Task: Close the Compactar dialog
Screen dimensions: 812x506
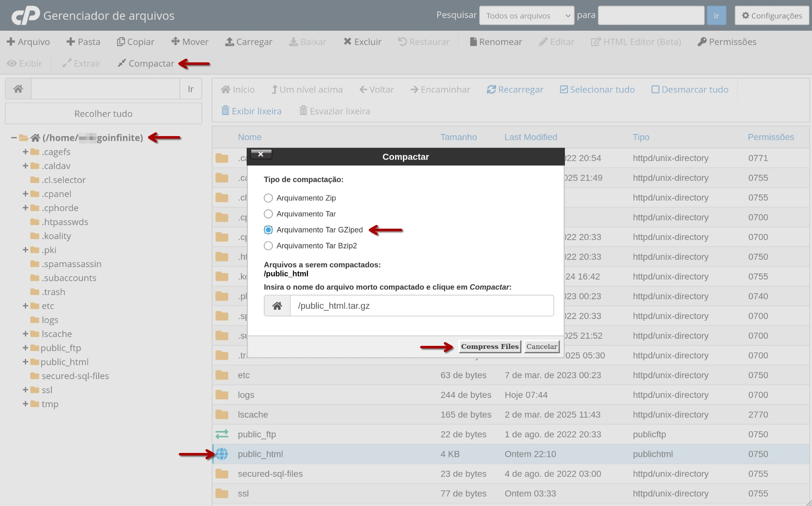Action: pos(261,154)
